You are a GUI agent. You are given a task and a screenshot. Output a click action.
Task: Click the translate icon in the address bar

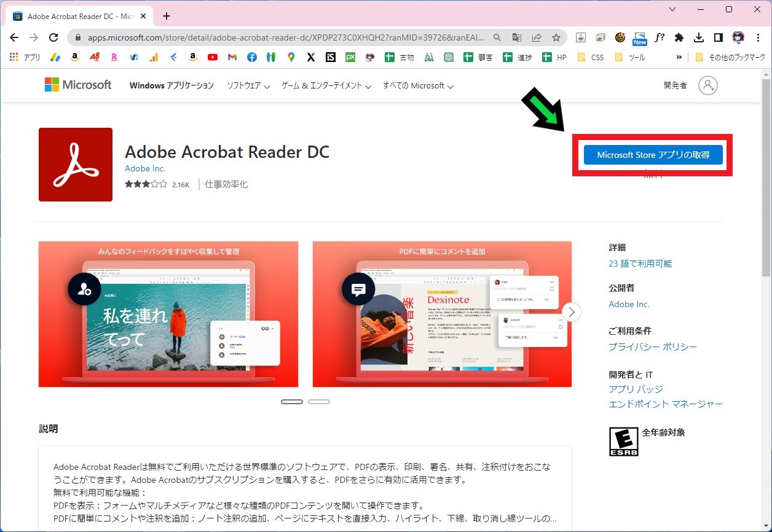pos(516,37)
